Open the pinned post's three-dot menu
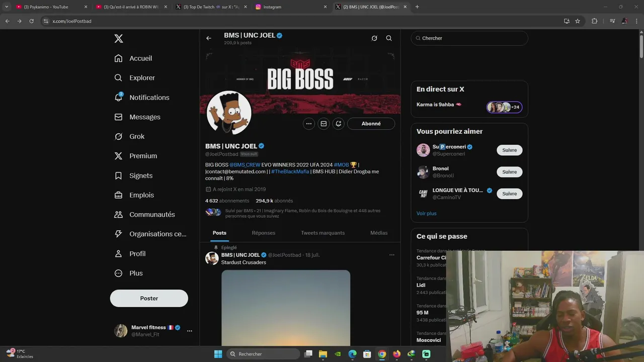 tap(391, 255)
